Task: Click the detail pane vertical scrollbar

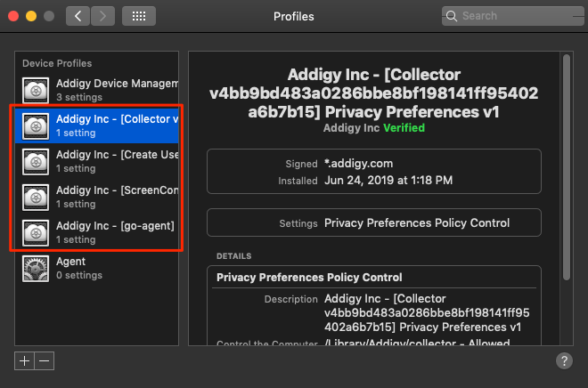Action: point(567,167)
